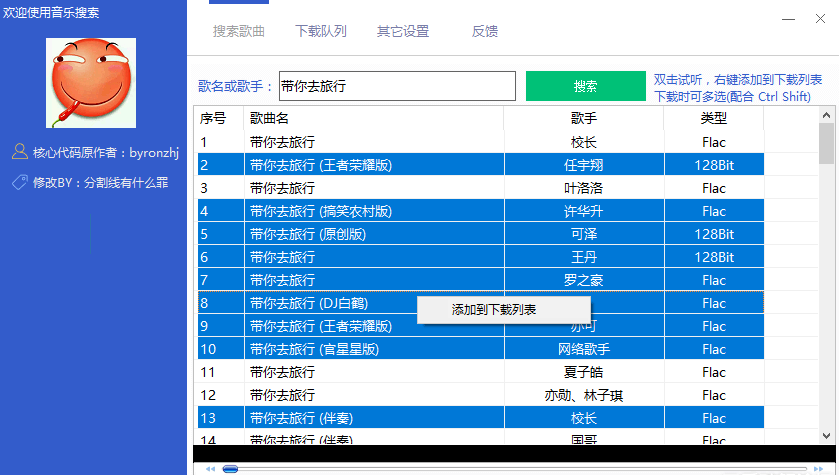Click the 双击试听 hint text
The width and height of the screenshot is (839, 475).
coord(738,88)
